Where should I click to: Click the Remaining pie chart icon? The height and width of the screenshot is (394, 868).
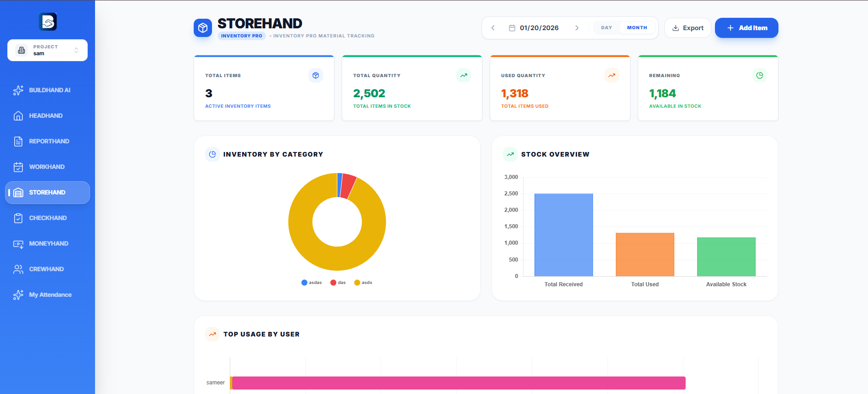(760, 75)
